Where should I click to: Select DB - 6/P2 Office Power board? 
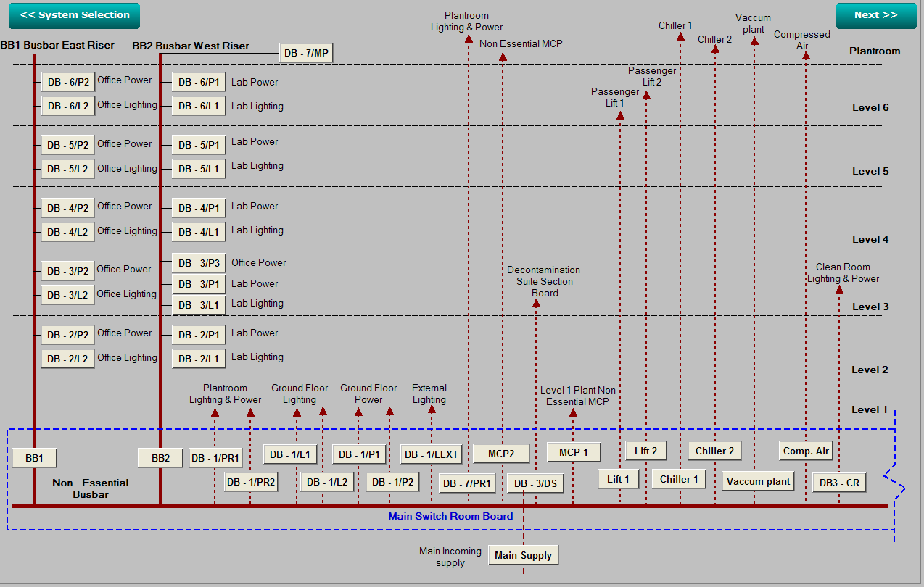pyautogui.click(x=68, y=82)
